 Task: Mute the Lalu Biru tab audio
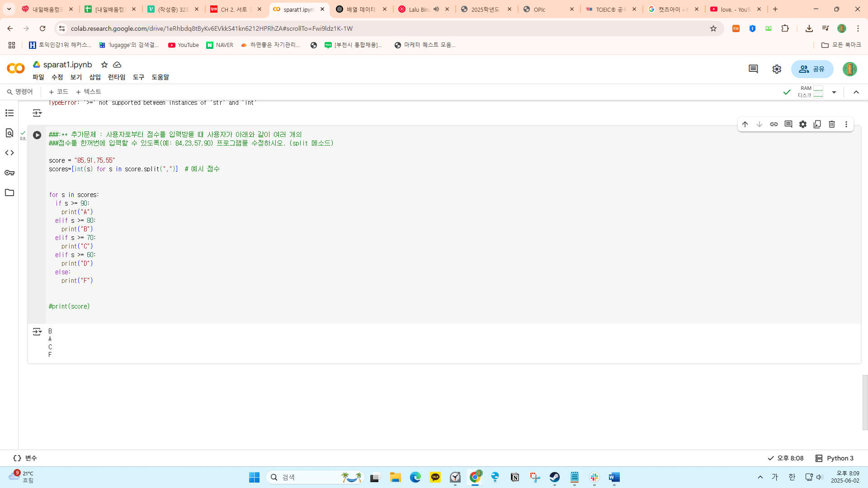tap(436, 9)
